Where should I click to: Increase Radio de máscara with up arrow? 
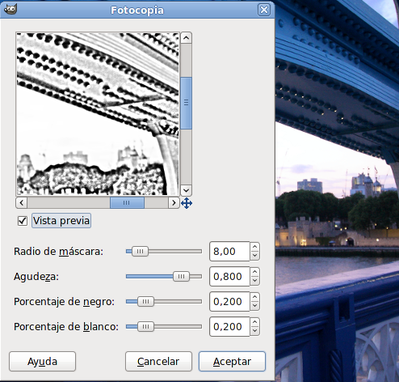tap(255, 247)
